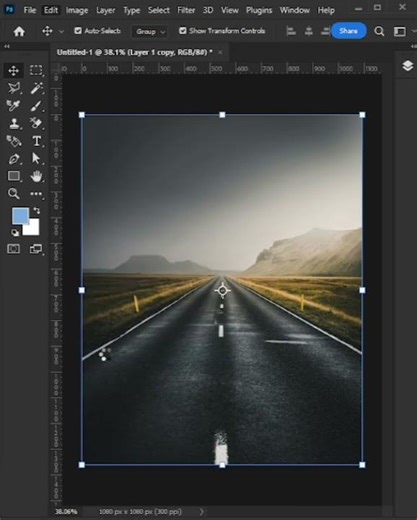Viewport: 417px width, 520px height.
Task: Select the Zoom tool
Action: point(13,194)
